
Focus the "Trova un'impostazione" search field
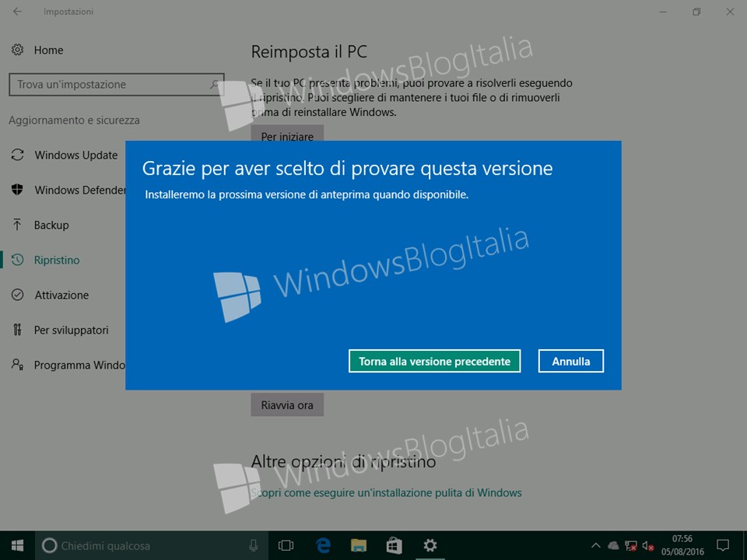tap(116, 84)
